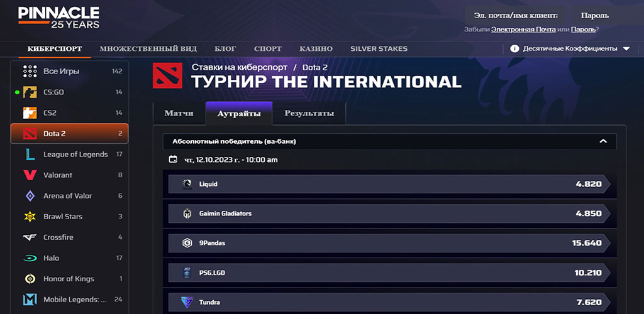Open the League of Legends icon
Viewport: 644px width, 314px height.
pyautogui.click(x=30, y=154)
